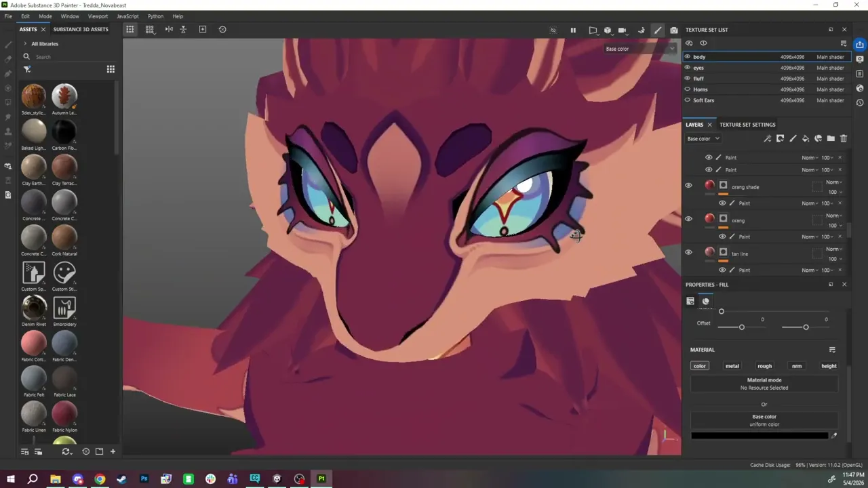Viewport: 868px width, 488px height.
Task: Open the 2D view layout dropdown icon
Action: click(149, 29)
